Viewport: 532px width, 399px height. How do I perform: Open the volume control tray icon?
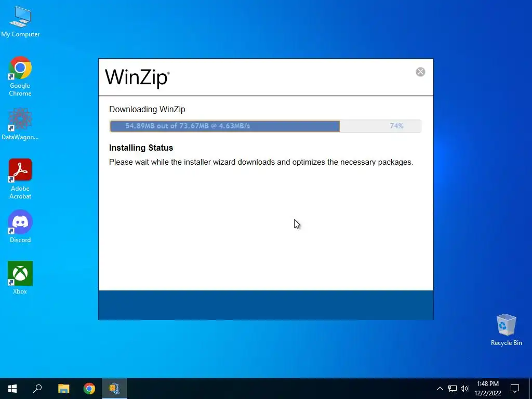(x=464, y=389)
